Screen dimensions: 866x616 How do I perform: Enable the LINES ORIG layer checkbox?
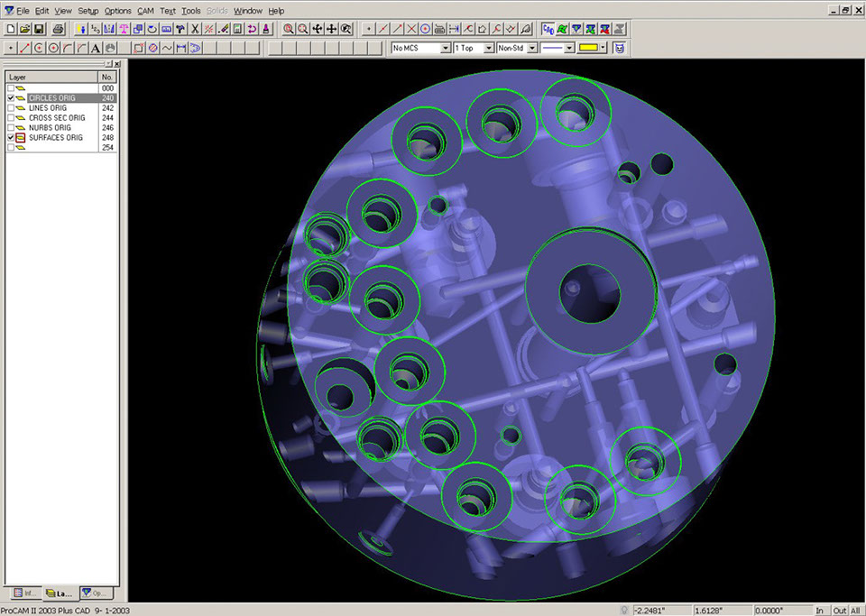[11, 107]
